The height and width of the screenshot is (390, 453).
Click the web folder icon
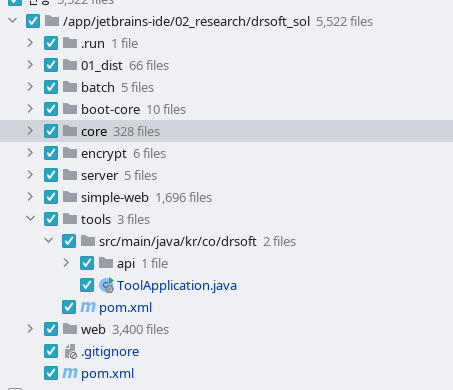pyautogui.click(x=70, y=329)
